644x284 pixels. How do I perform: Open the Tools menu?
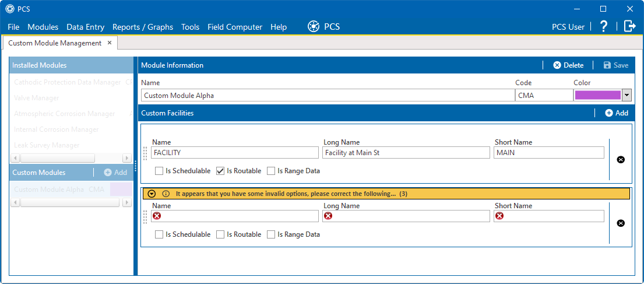pyautogui.click(x=190, y=27)
